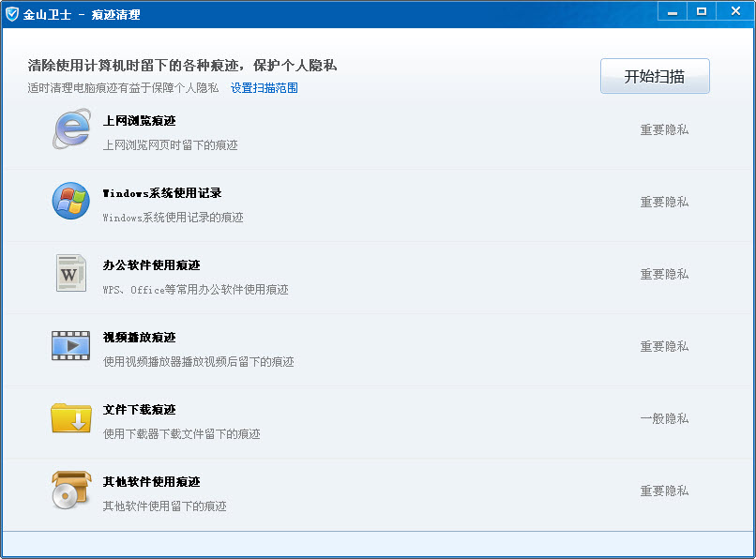Maximize the 痕迹清理 window
The image size is (756, 559).
coord(702,11)
